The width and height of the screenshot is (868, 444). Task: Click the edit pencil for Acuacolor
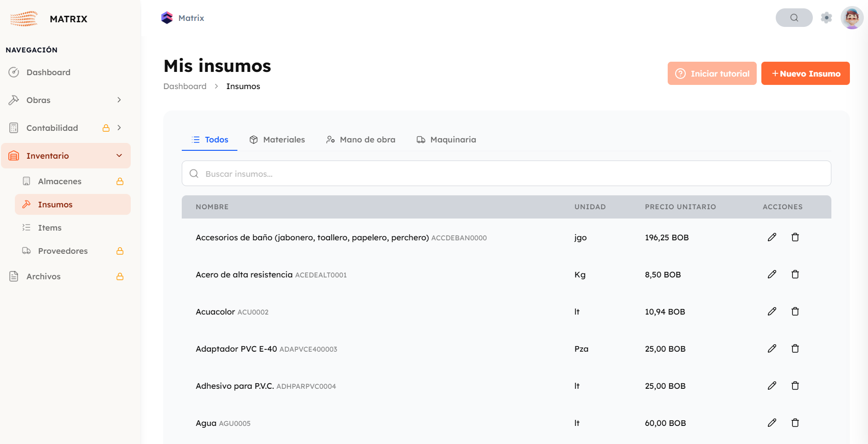click(x=772, y=311)
